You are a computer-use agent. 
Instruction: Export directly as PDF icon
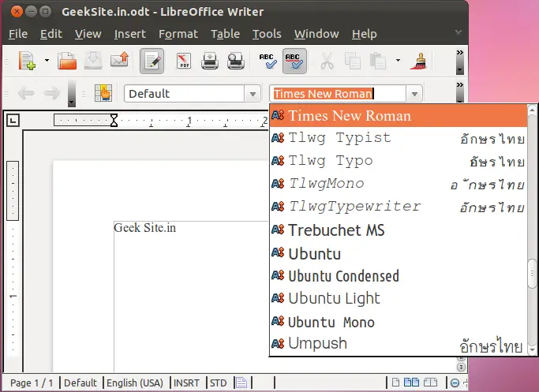(184, 62)
